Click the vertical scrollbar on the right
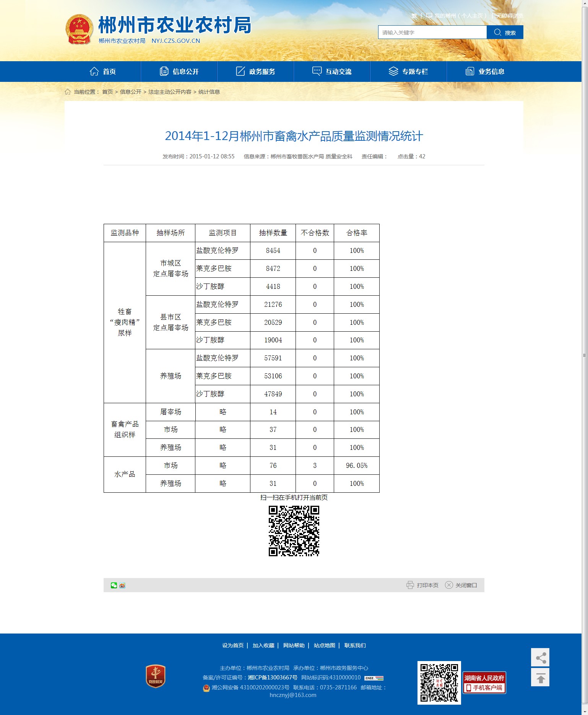Image resolution: width=588 pixels, height=715 pixels. 585,356
